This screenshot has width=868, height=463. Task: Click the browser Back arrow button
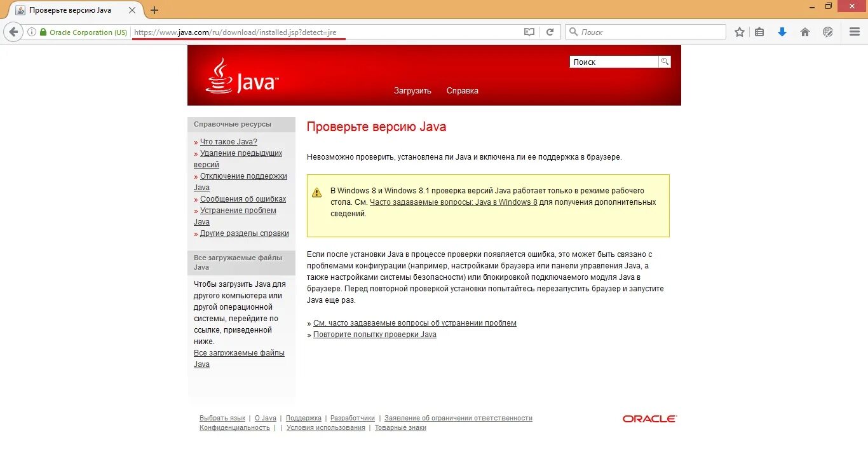[13, 32]
